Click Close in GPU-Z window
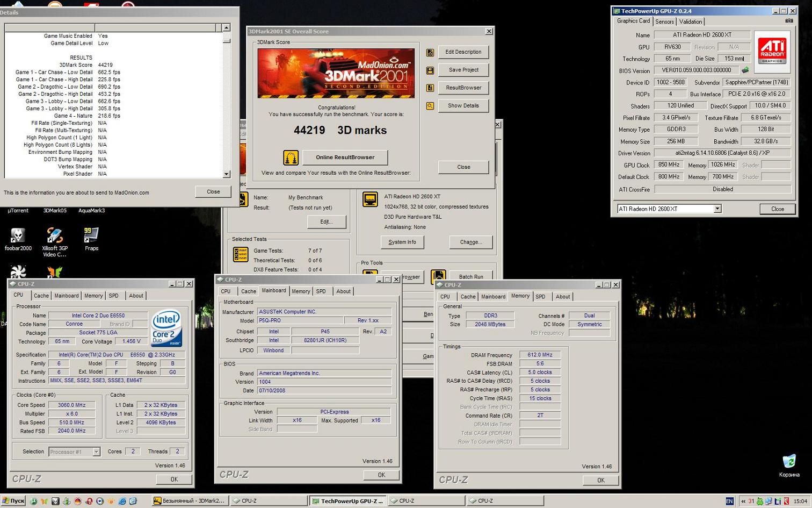812x508 pixels. tap(778, 209)
